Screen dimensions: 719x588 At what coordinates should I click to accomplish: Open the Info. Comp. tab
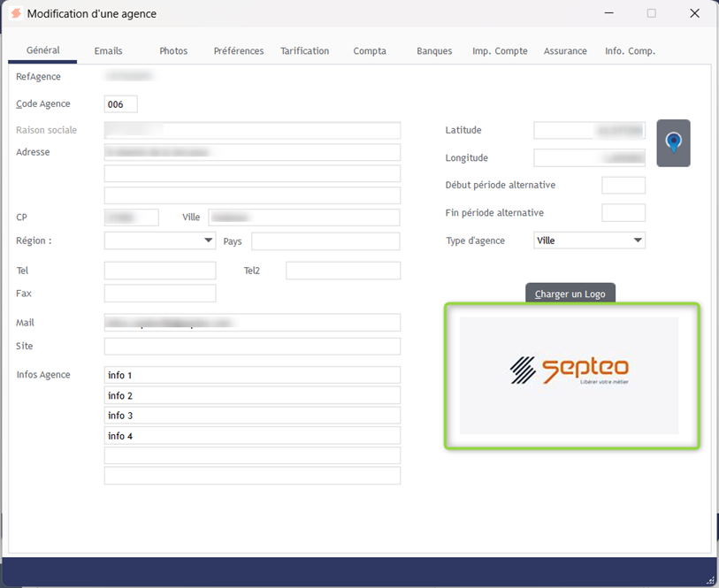(630, 51)
